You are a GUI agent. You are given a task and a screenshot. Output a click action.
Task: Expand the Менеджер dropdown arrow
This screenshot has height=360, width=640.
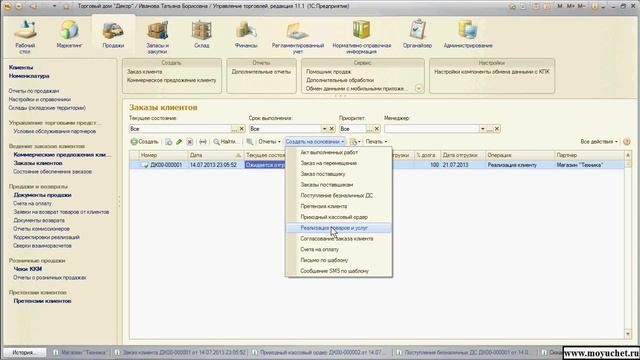[x=482, y=129]
